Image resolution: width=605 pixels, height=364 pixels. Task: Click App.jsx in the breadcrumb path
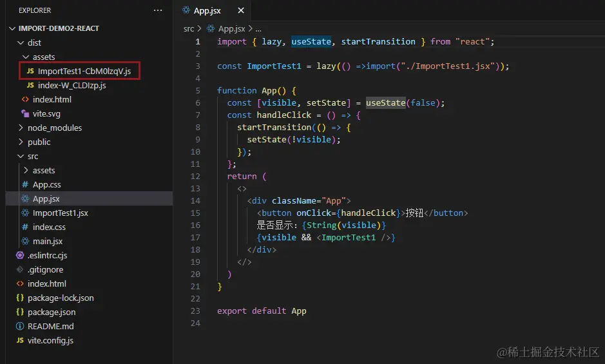point(231,28)
